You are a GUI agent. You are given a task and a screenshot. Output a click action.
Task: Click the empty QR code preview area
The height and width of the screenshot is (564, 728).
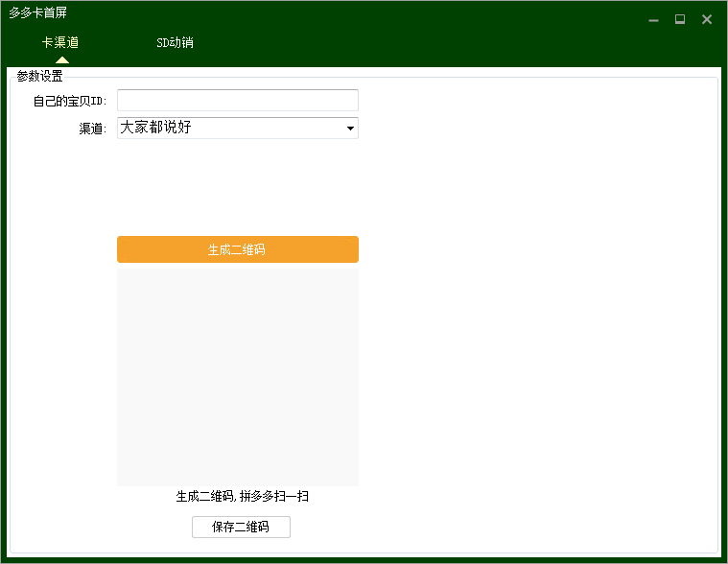click(x=237, y=374)
